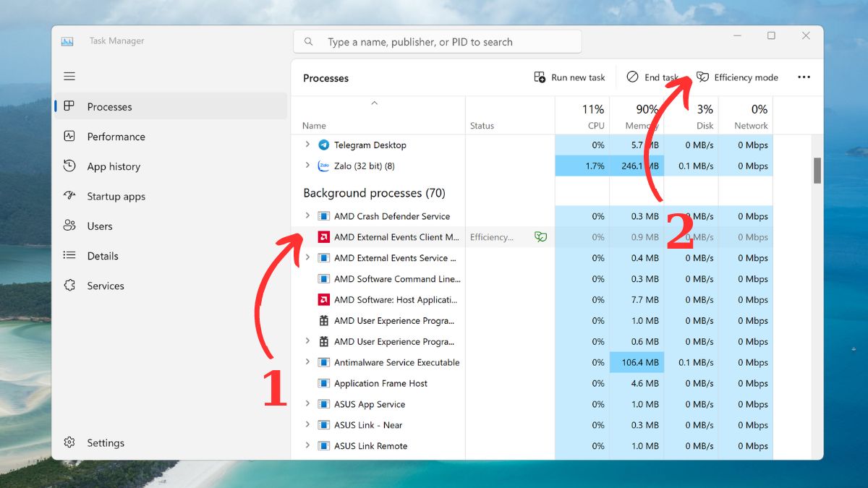Screen dimensions: 868x488
Task: Click the Settings gear icon
Action: pos(69,442)
